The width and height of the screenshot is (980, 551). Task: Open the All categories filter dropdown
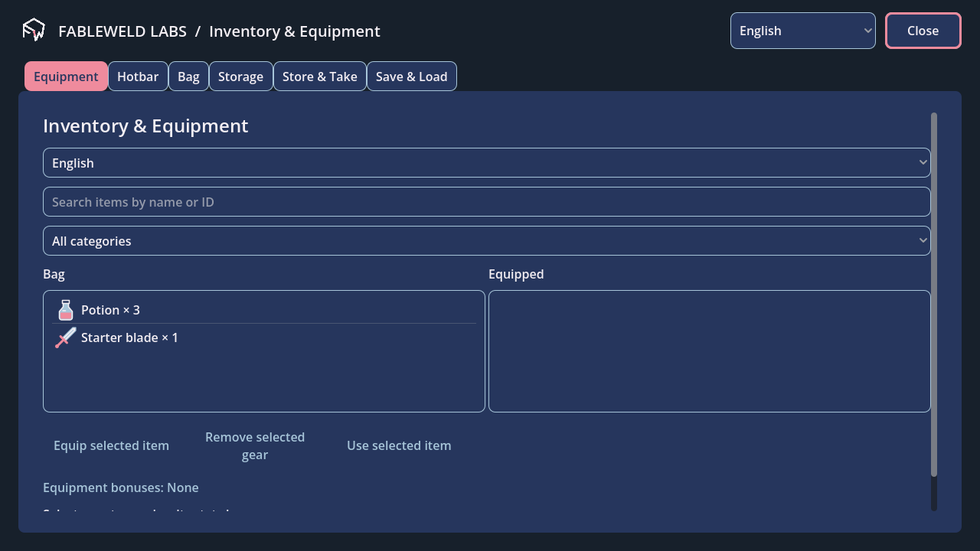coord(487,241)
